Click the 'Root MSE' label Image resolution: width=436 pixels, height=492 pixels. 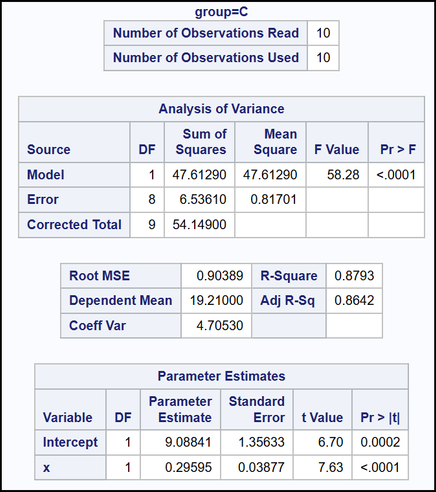pyautogui.click(x=99, y=276)
